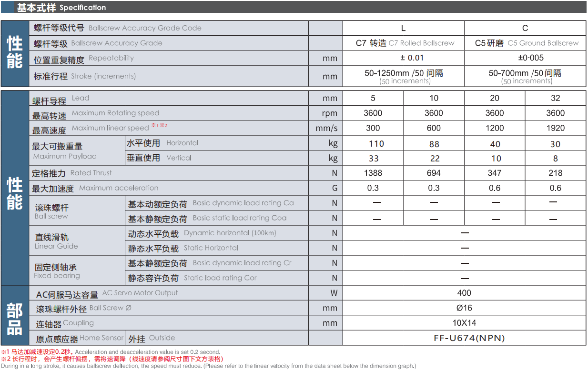Click the lead value 32 cell
Image resolution: width=588 pixels, height=370 pixels.
(x=555, y=98)
